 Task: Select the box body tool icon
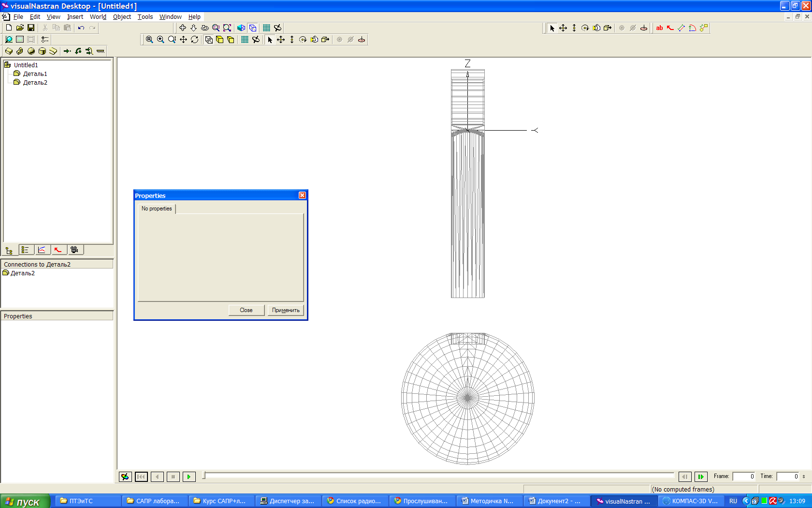[9, 51]
